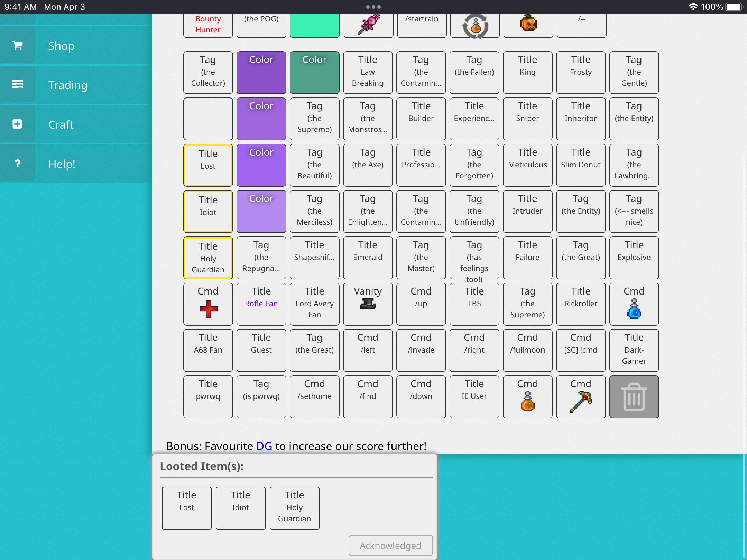The width and height of the screenshot is (747, 560).
Task: Select the orange potion Cmd item
Action: [x=527, y=396]
